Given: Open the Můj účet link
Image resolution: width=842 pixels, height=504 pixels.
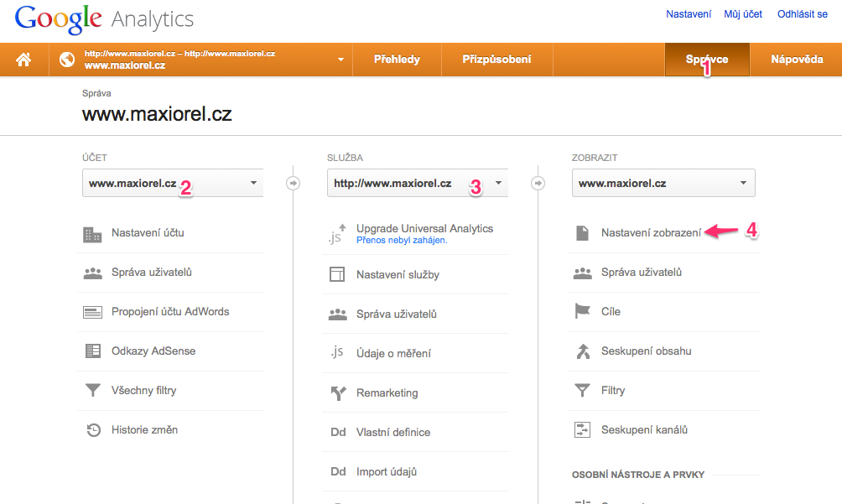Looking at the screenshot, I should coord(743,14).
